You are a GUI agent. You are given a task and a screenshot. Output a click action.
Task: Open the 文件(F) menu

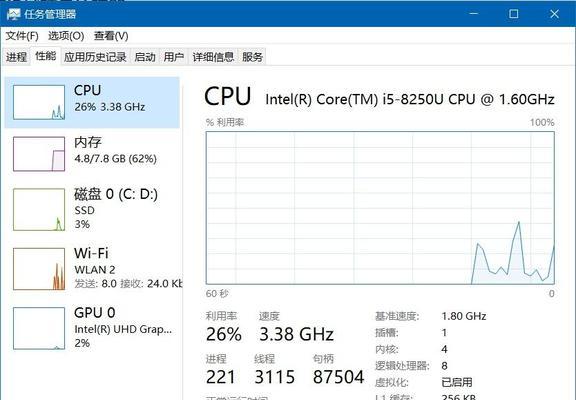click(x=22, y=36)
